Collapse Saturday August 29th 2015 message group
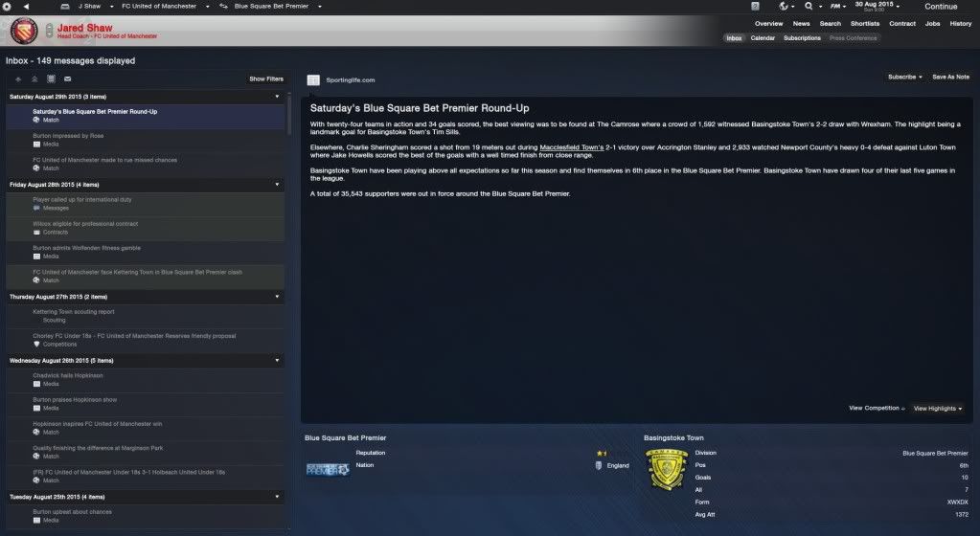The width and height of the screenshot is (980, 536). point(277,97)
